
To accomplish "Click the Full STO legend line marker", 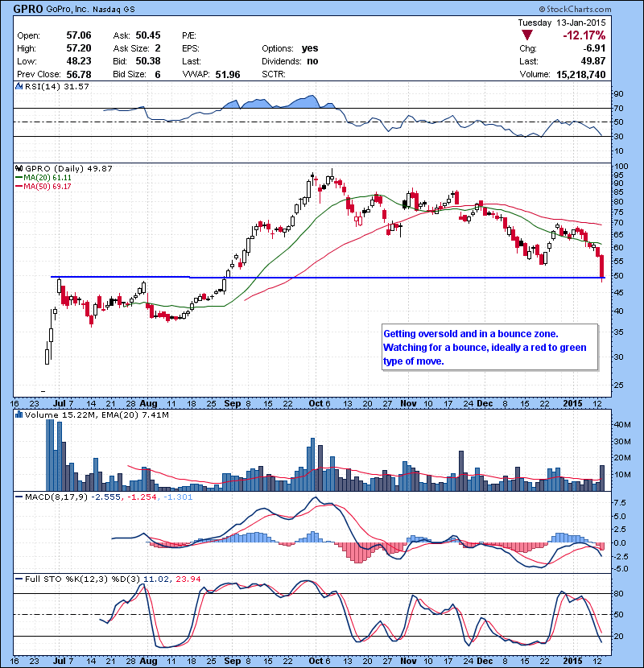I will [x=19, y=580].
